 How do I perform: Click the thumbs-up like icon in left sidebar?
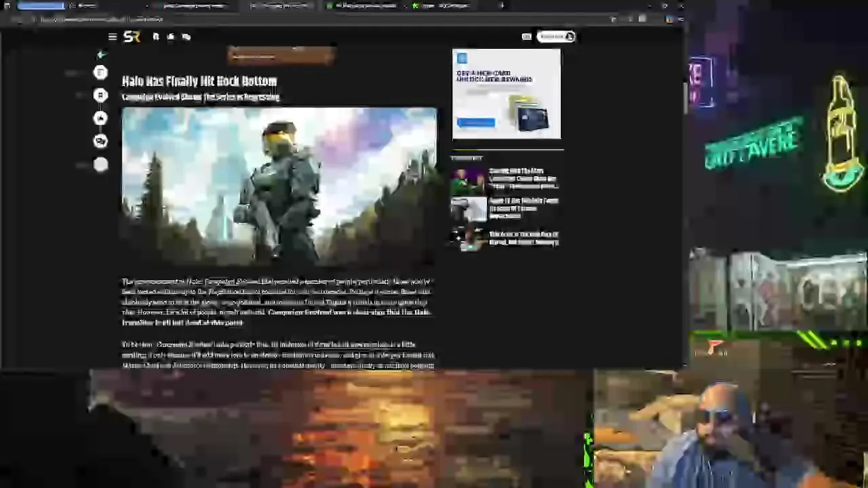point(100,119)
